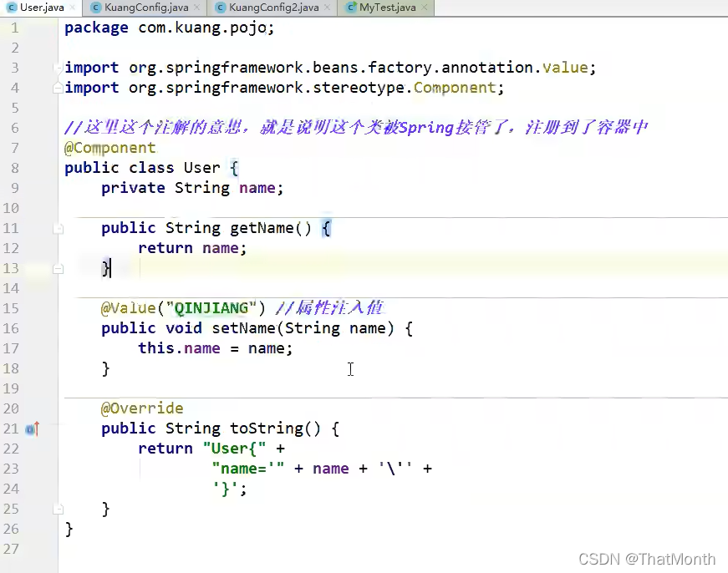Open the KuangConfig.java tab

point(146,8)
